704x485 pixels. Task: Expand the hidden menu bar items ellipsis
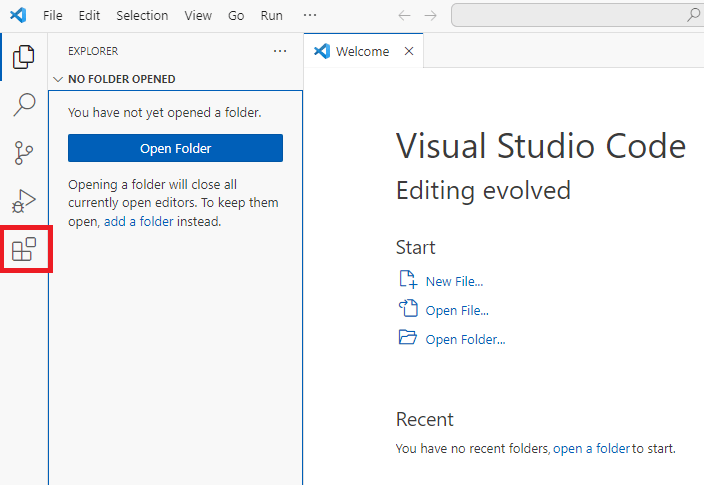click(310, 16)
